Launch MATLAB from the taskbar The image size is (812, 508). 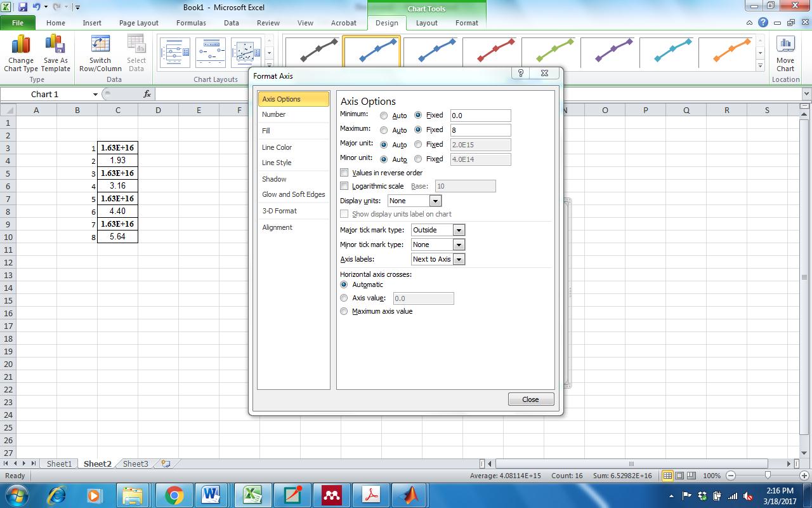[x=410, y=495]
